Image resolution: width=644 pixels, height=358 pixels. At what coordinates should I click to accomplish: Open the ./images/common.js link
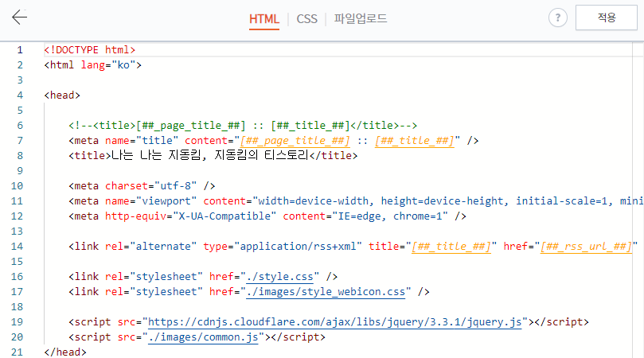click(x=203, y=337)
